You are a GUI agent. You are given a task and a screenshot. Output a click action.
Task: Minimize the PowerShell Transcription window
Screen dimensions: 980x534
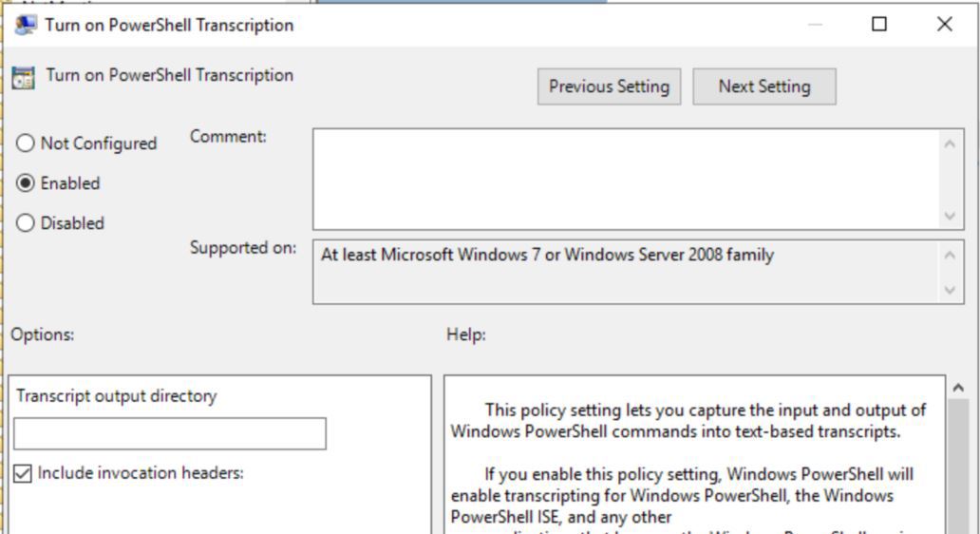pos(815,25)
